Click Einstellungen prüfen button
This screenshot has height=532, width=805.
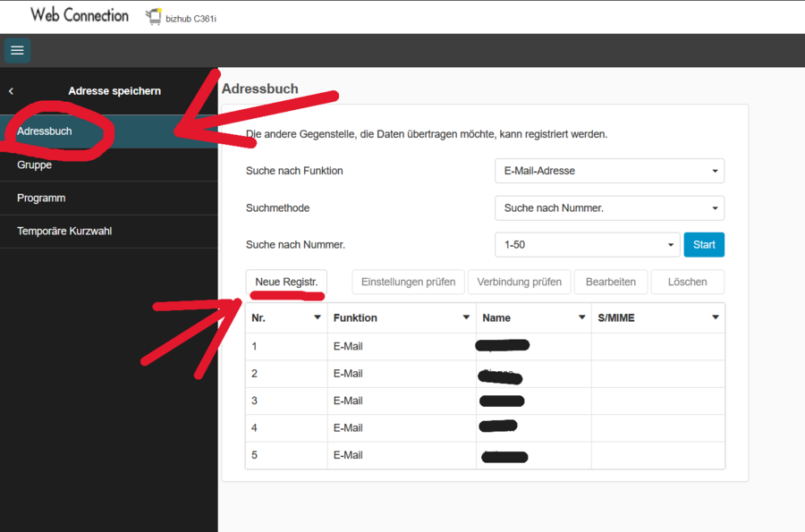coord(408,282)
